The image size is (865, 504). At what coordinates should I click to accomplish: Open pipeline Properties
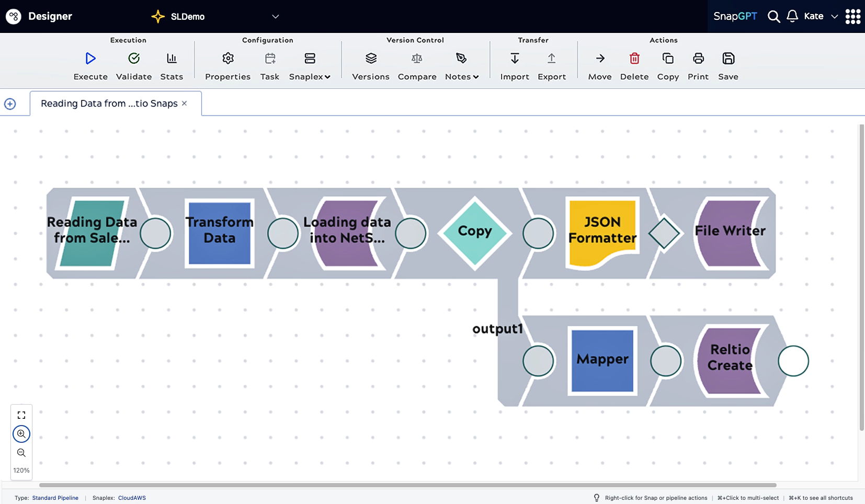click(228, 58)
